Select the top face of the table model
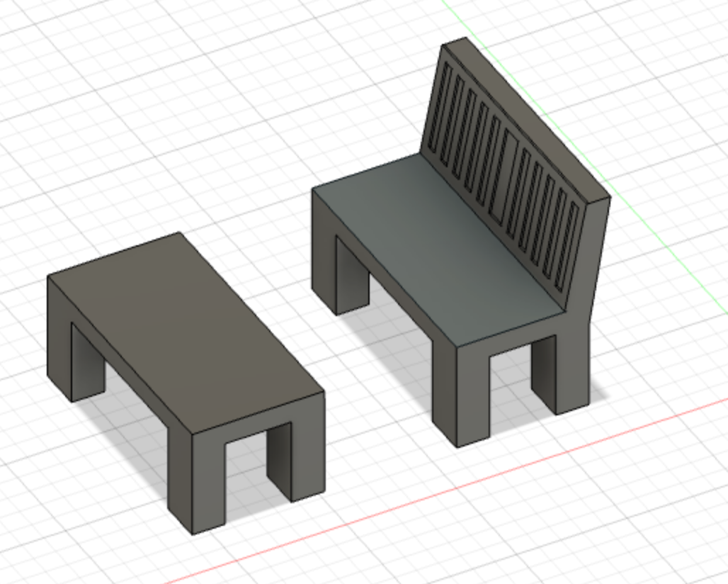The height and width of the screenshot is (584, 728). pos(186,332)
